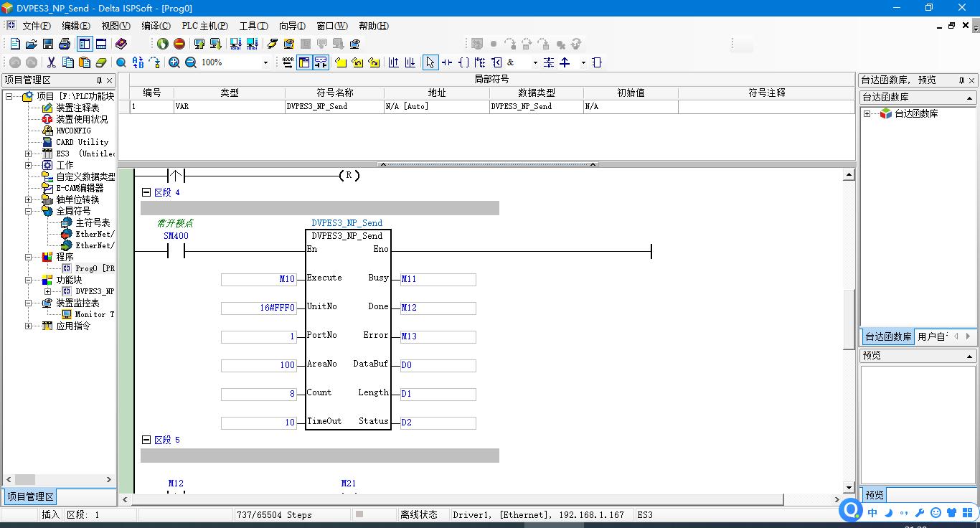The image size is (980, 528).
Task: Expand the 应用指令 tree node
Action: tap(29, 326)
